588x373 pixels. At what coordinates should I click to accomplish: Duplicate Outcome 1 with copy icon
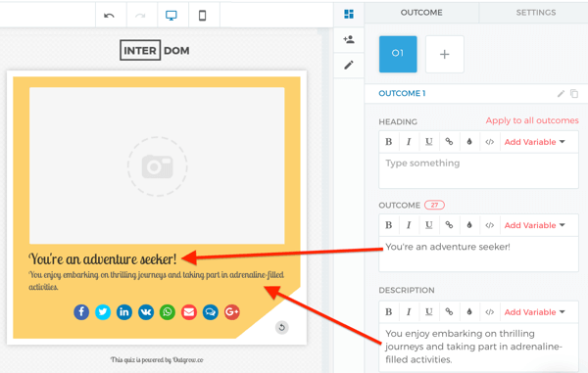[x=574, y=94]
